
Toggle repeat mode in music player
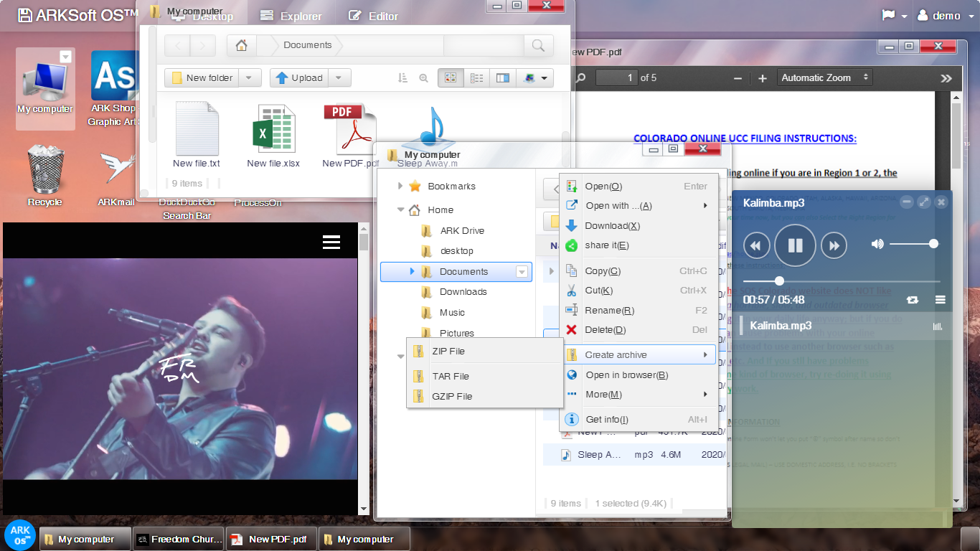click(913, 300)
